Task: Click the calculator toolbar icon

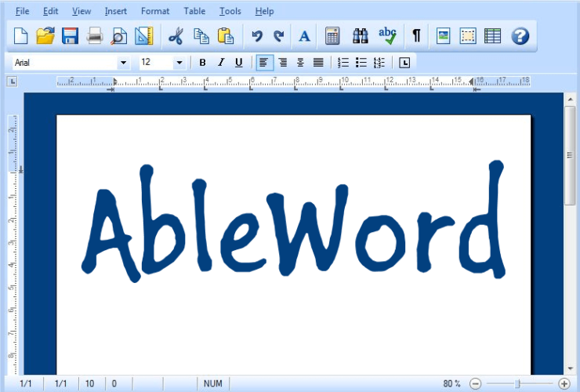Action: click(x=332, y=36)
